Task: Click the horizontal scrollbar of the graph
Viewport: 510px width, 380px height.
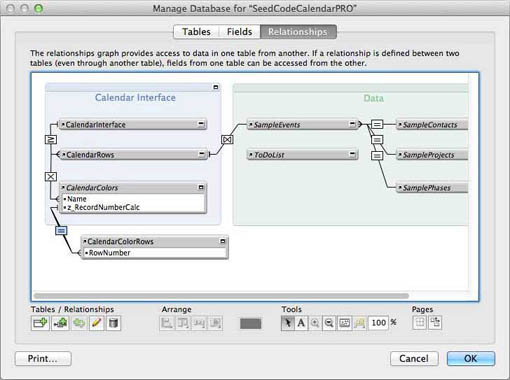Action: pyautogui.click(x=221, y=296)
